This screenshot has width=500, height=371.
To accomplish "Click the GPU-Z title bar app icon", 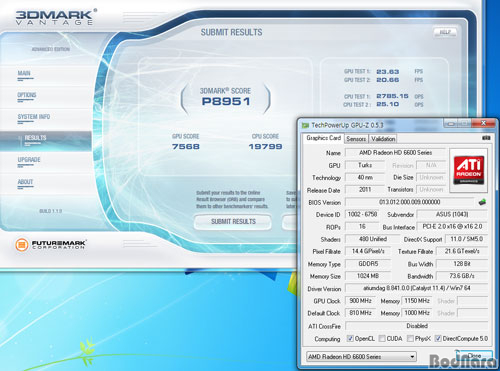I will [305, 125].
